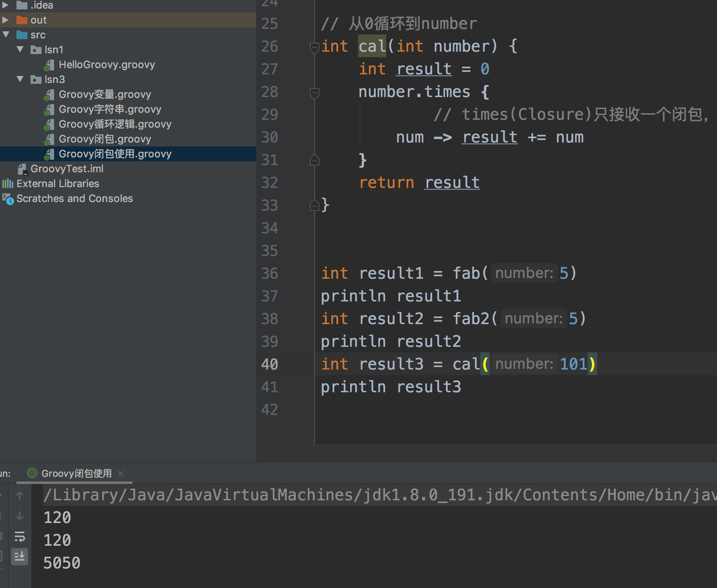Select the .idea folder icon
This screenshot has width=717, height=588.
tap(22, 5)
